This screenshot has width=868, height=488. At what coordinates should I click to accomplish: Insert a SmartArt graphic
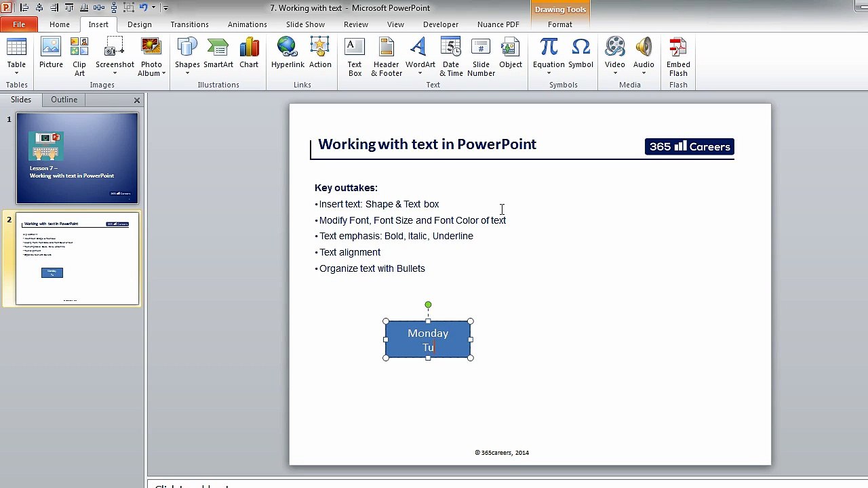(x=218, y=54)
